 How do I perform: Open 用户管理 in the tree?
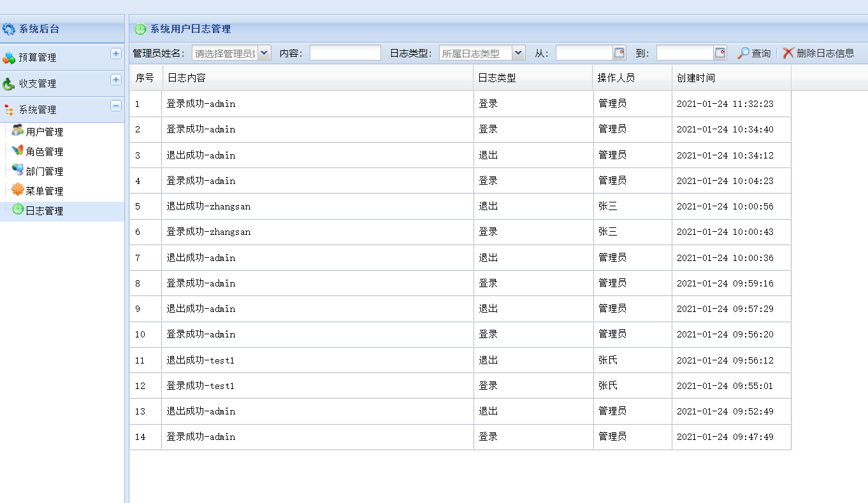pos(45,132)
